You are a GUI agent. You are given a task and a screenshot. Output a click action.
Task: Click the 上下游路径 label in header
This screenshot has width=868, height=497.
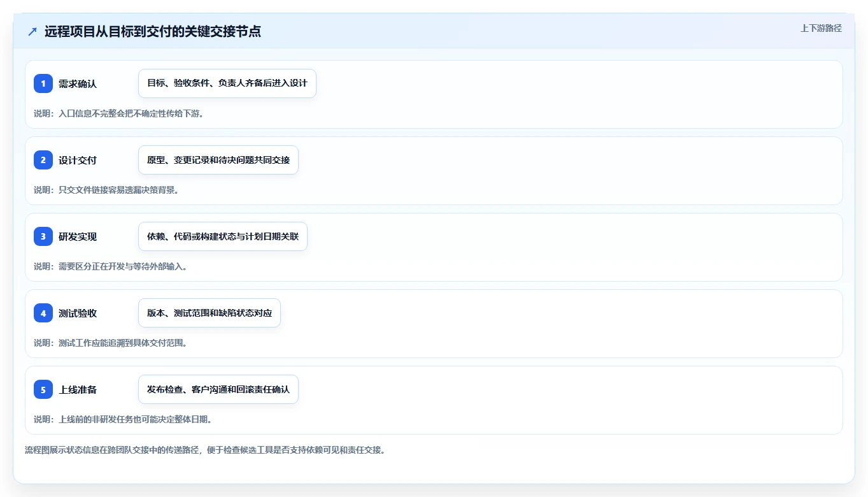tap(821, 28)
